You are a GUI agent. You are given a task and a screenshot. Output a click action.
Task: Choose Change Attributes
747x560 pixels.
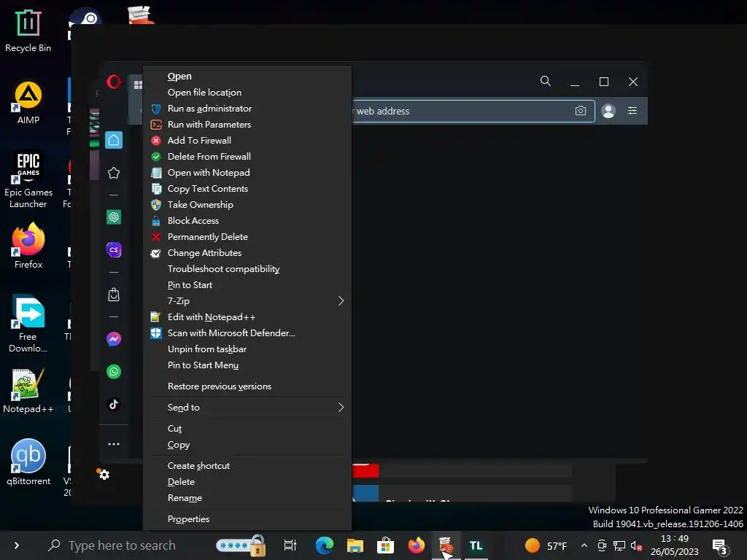click(x=247, y=253)
